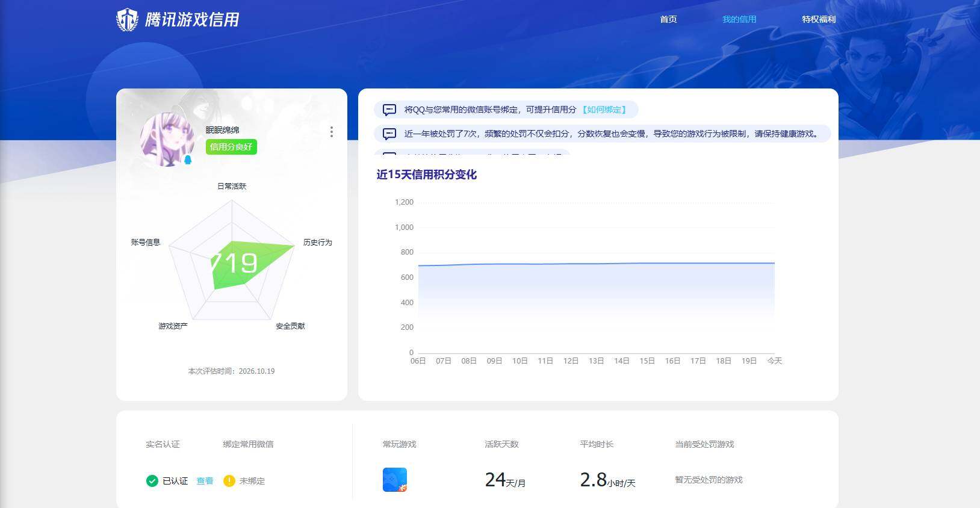This screenshot has width=980, height=508.
Task: Click the 2.8小时/天 average duration value
Action: click(x=607, y=480)
